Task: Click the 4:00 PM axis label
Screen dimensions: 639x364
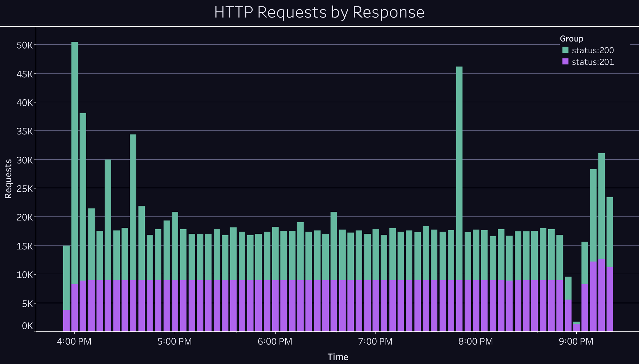Action: pos(74,342)
